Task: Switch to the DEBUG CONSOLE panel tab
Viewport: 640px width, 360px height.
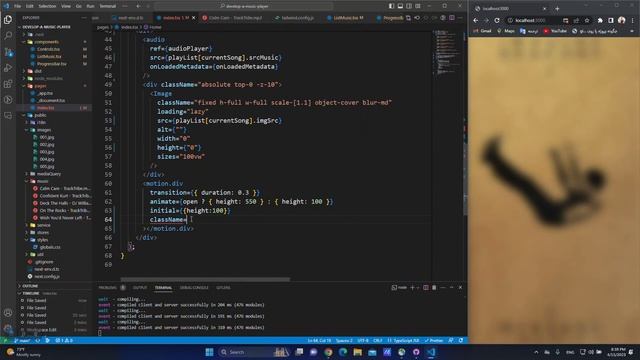Action: coord(194,288)
